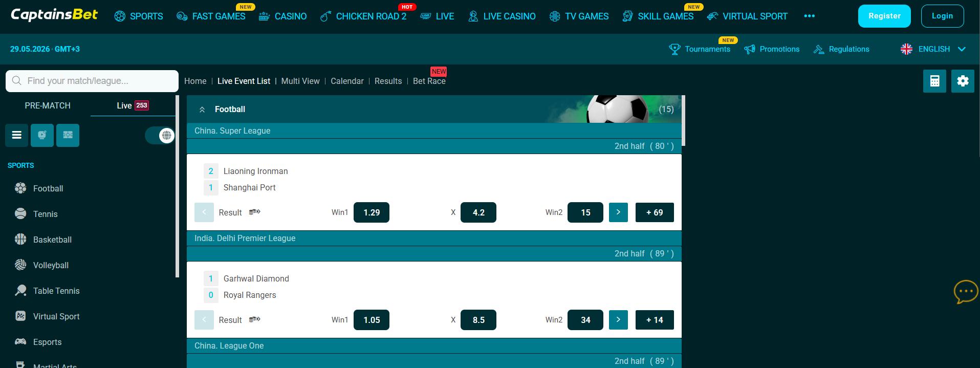Open FAST GAMES in top navigation

point(211,16)
